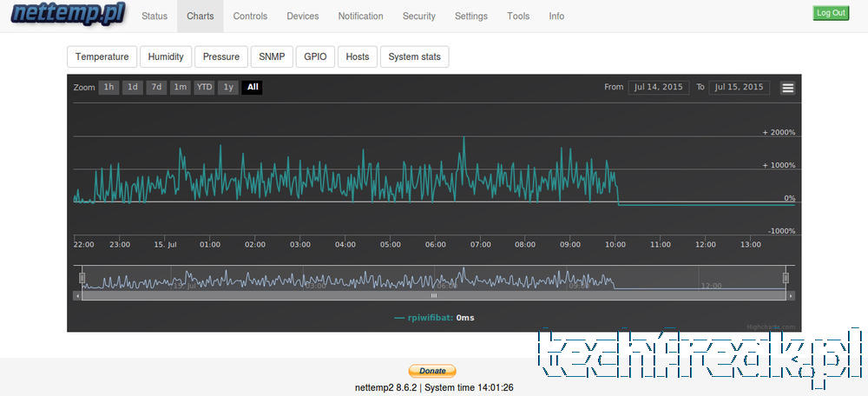Viewport: 868px width, 396px height.
Task: Set chart zoom to 1m
Action: point(181,87)
